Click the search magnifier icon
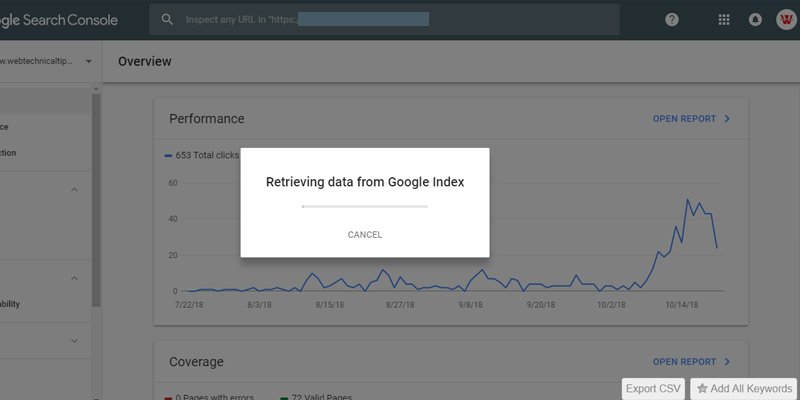The image size is (800, 400). point(167,19)
